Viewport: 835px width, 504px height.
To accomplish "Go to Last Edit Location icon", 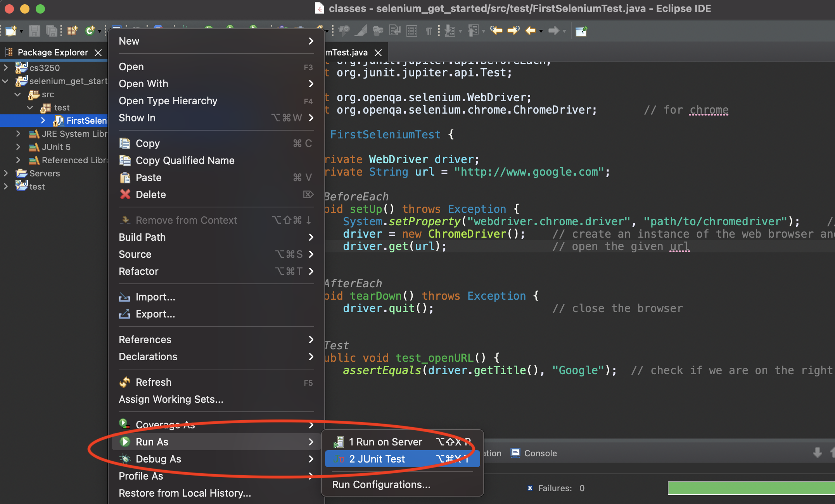I will click(x=496, y=31).
